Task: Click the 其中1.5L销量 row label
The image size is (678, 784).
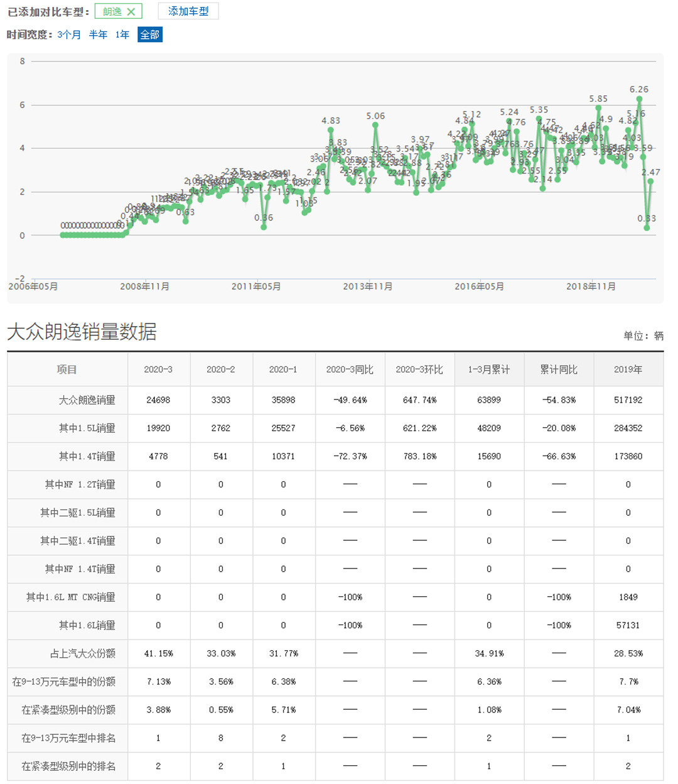Action: pyautogui.click(x=87, y=428)
